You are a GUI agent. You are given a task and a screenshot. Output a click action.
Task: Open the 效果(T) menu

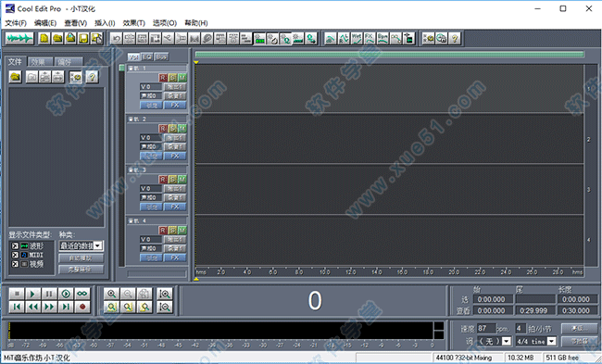pos(134,23)
